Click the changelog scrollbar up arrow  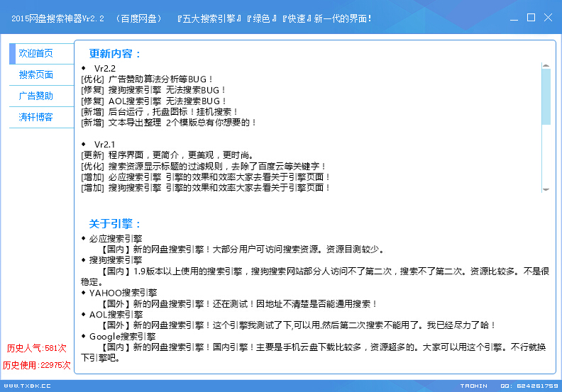546,65
